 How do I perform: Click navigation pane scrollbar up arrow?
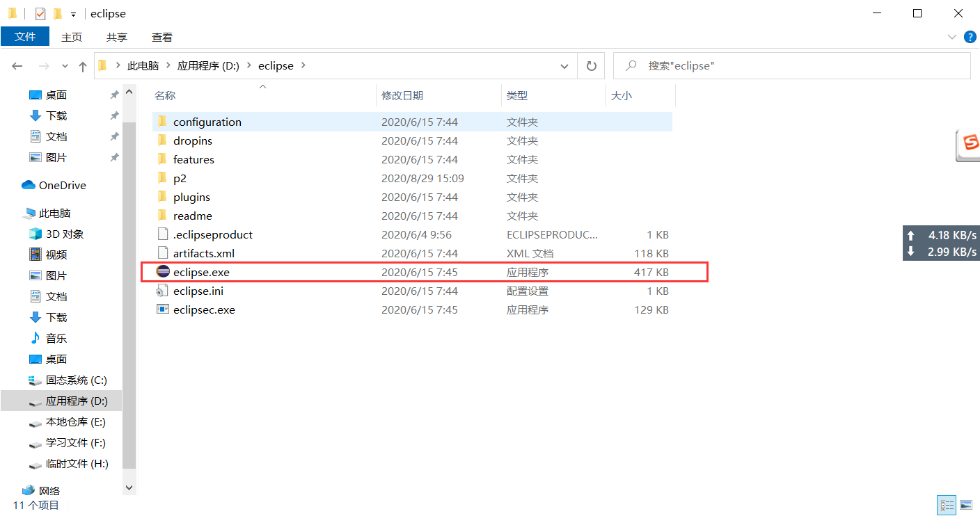click(x=129, y=90)
